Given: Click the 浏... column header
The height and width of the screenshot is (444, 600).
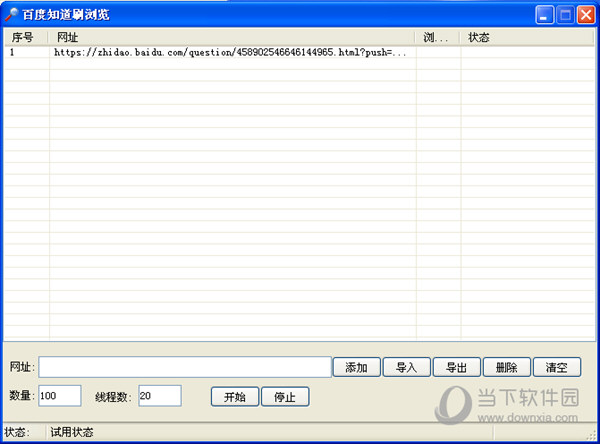Looking at the screenshot, I should point(438,37).
